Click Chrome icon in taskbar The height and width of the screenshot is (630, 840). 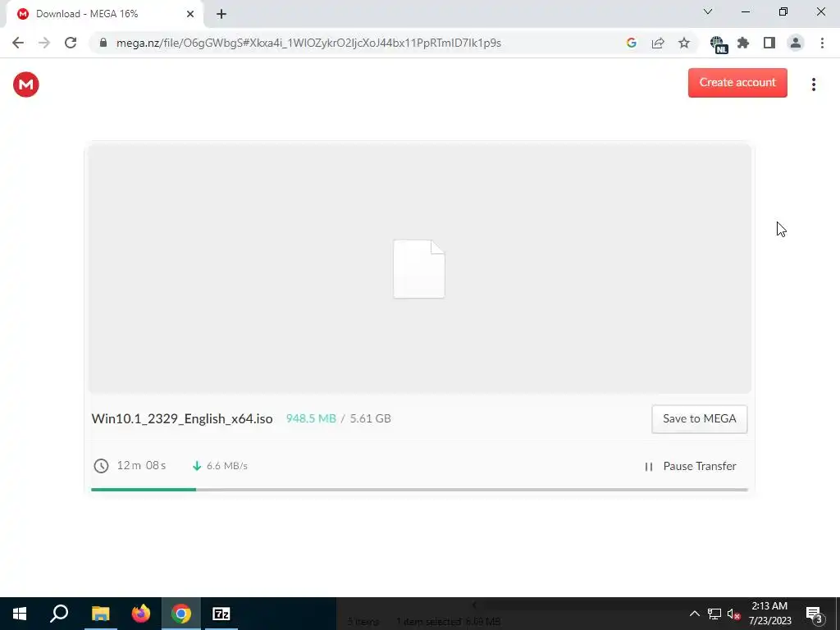tap(181, 614)
